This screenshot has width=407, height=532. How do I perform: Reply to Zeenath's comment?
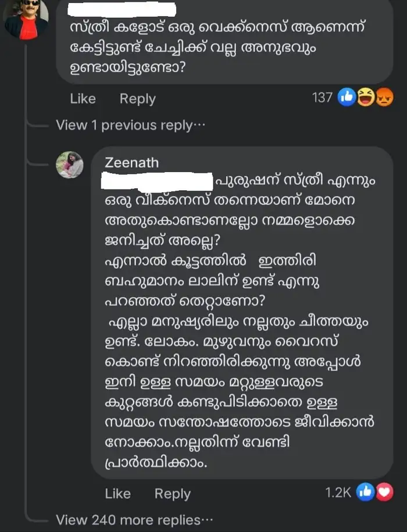[172, 493]
